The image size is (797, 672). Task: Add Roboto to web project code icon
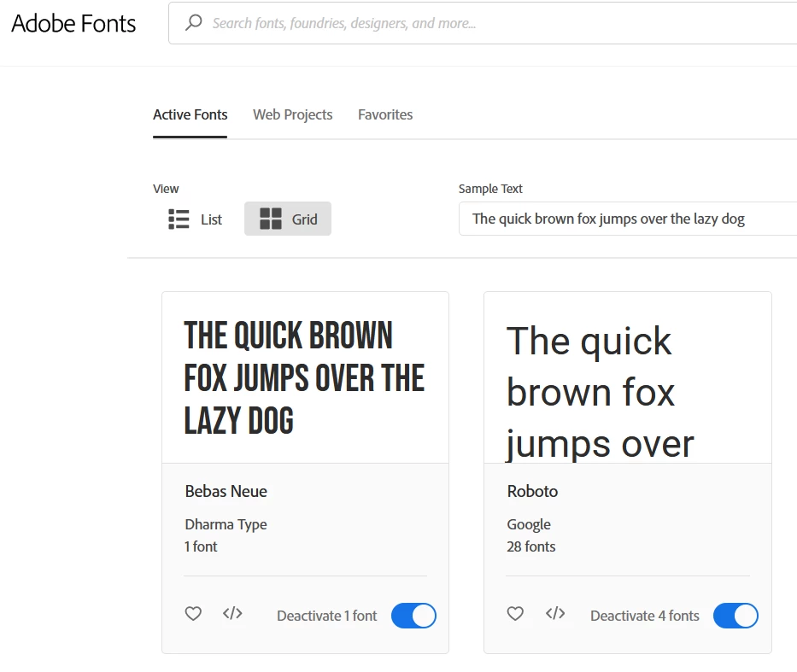click(555, 614)
